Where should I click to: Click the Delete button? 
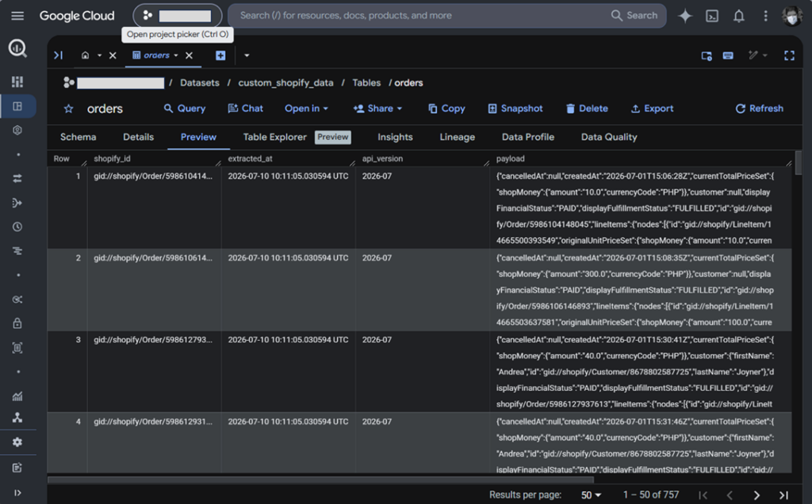(x=587, y=109)
